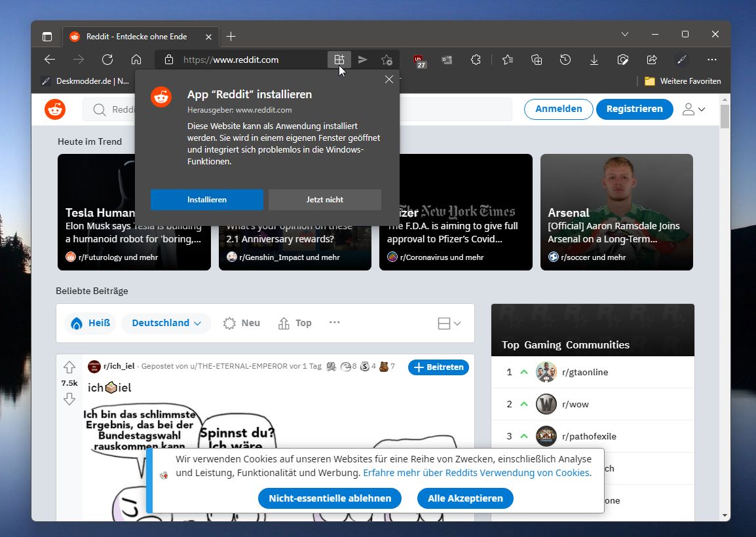The image size is (756, 537).
Task: Open the Downloads panel
Action: [x=594, y=60]
